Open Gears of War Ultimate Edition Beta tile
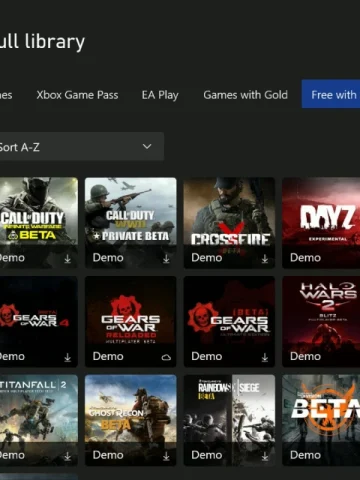 pyautogui.click(x=229, y=321)
